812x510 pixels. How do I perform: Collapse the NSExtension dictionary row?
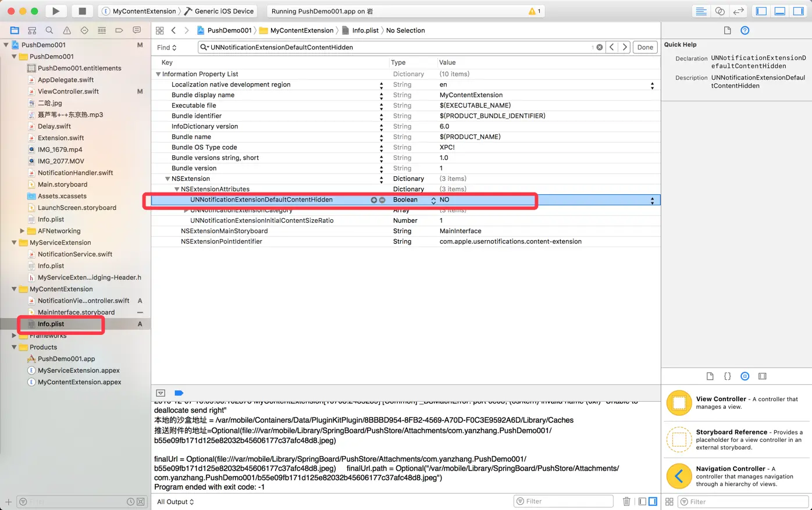(x=168, y=179)
